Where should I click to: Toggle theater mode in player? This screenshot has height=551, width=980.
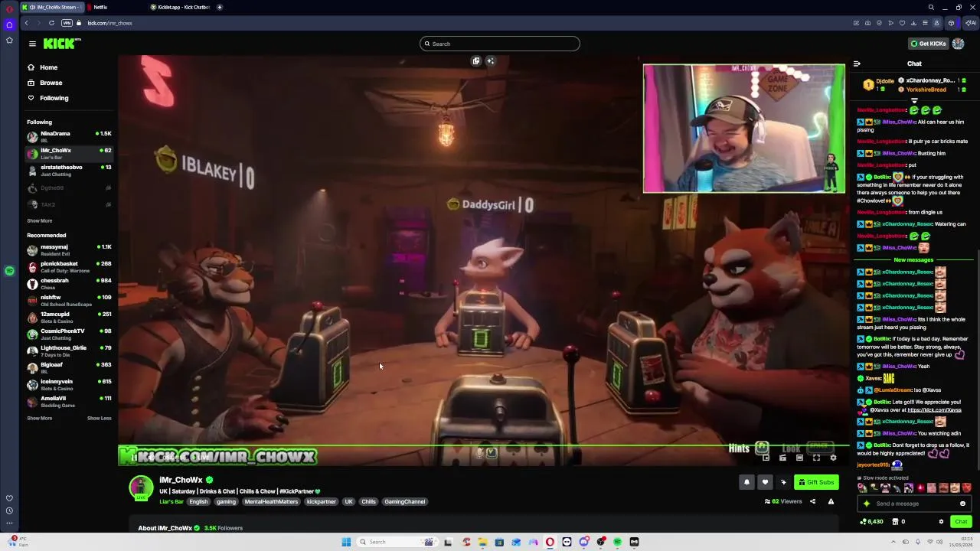[799, 458]
